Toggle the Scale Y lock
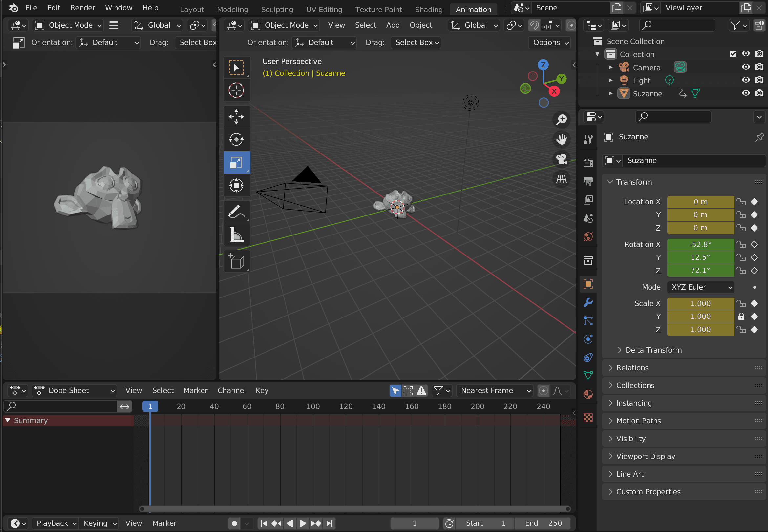The width and height of the screenshot is (768, 532). 741,317
